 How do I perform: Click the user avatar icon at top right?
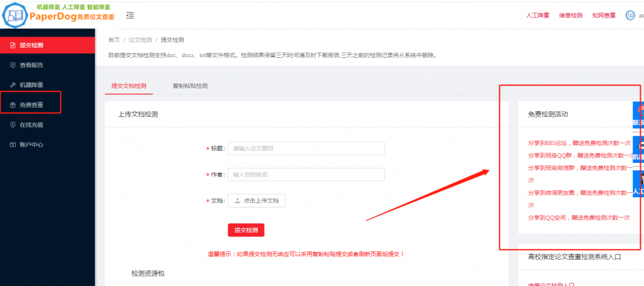coord(630,15)
